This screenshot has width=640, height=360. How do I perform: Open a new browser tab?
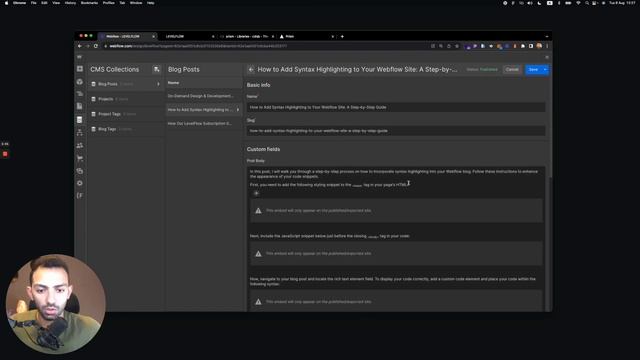342,36
